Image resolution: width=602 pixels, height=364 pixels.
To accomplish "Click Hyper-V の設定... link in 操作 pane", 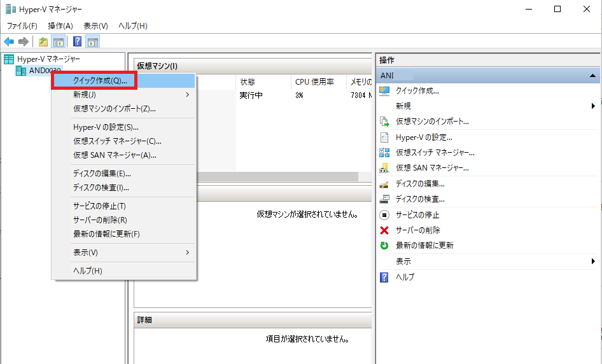I will tap(424, 137).
